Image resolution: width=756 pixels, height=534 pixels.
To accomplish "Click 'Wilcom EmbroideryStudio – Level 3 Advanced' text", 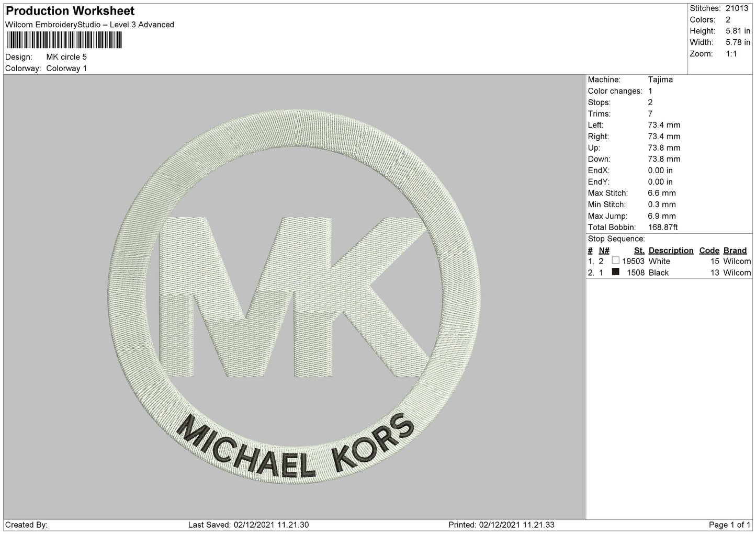I will tap(89, 25).
